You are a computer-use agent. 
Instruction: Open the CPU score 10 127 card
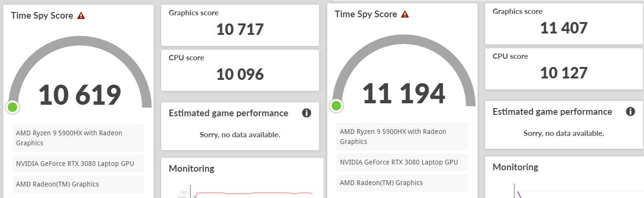point(564,68)
